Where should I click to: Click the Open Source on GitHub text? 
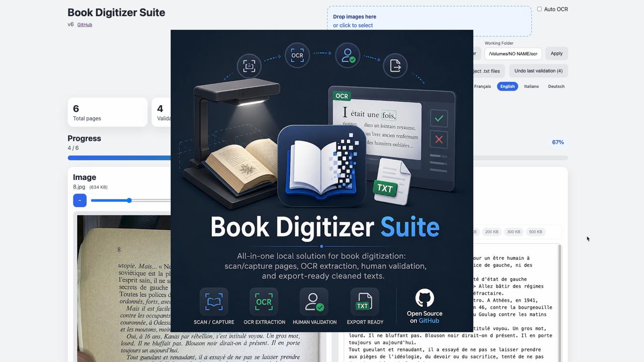pos(425,317)
